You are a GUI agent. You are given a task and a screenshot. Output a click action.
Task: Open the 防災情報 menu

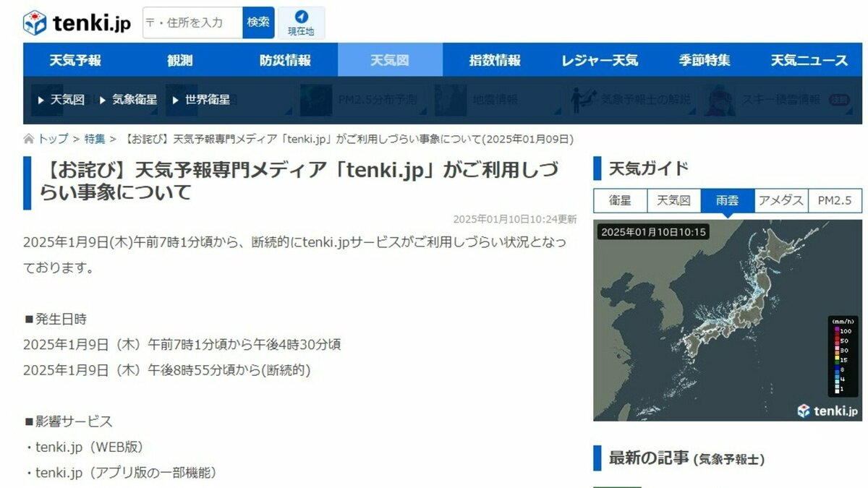click(x=285, y=60)
